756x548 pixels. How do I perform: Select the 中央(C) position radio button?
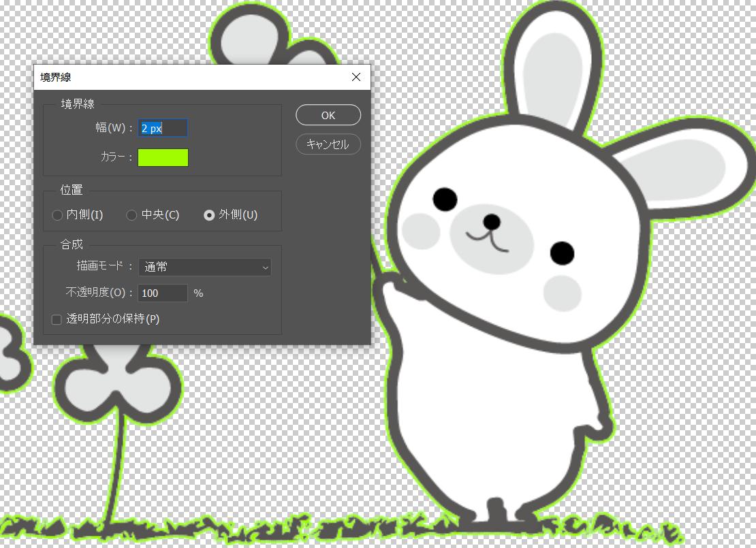pos(132,215)
